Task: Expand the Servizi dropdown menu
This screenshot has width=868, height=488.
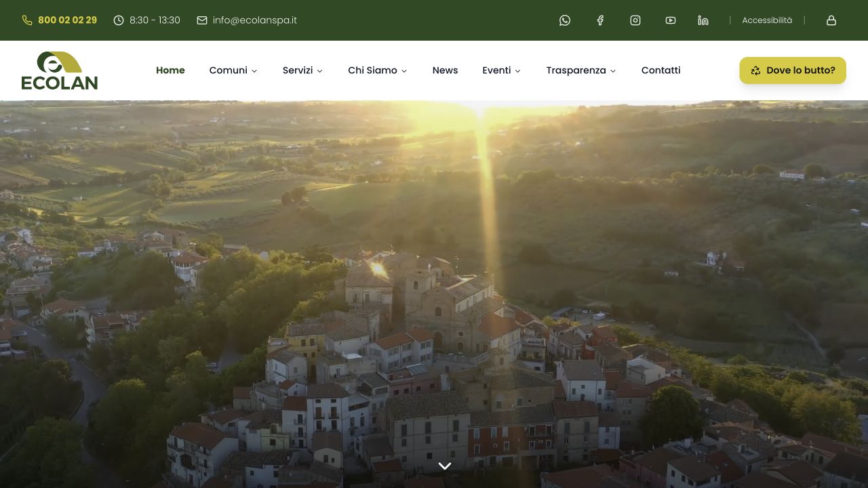Action: coord(302,70)
